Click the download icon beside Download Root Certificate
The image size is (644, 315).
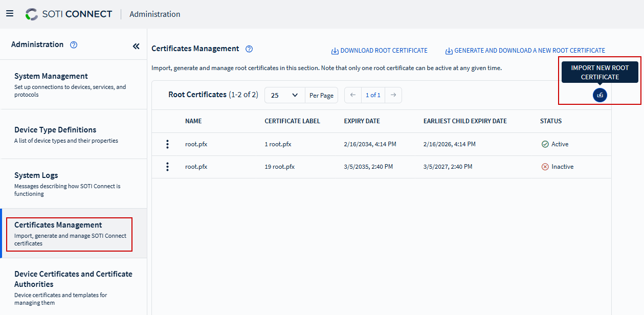click(334, 50)
